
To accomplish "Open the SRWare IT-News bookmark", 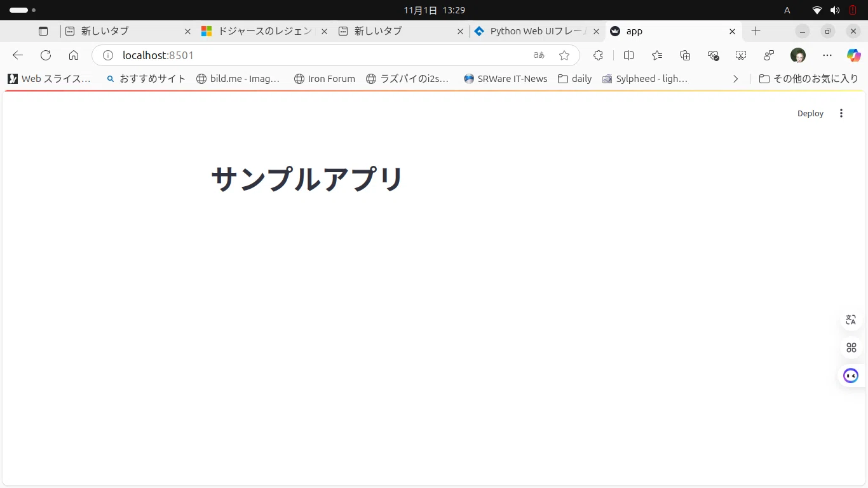I will pyautogui.click(x=506, y=79).
